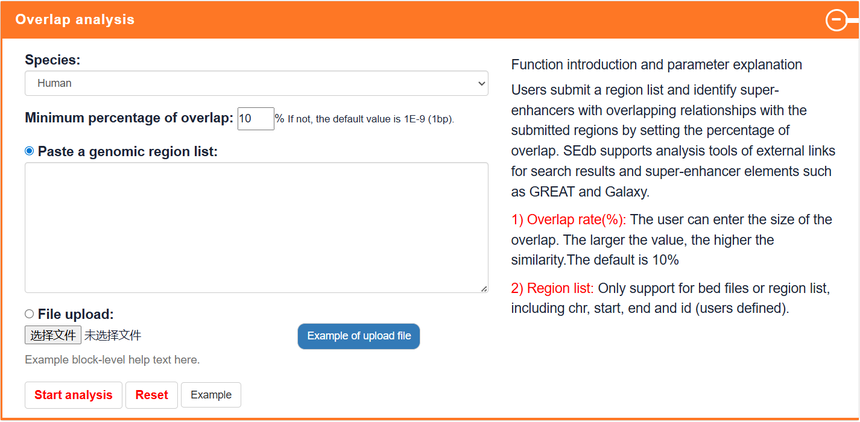860x422 pixels.
Task: Open the 'Example of upload file' button
Action: 358,336
